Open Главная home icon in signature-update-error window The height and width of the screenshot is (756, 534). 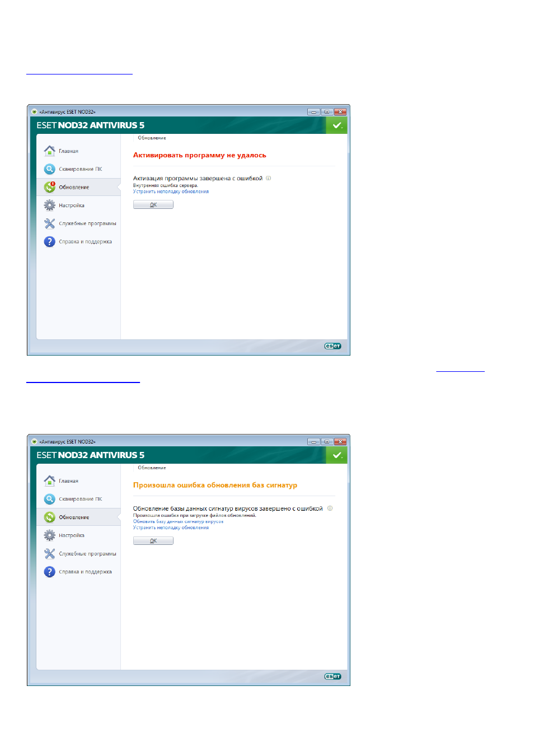point(50,480)
